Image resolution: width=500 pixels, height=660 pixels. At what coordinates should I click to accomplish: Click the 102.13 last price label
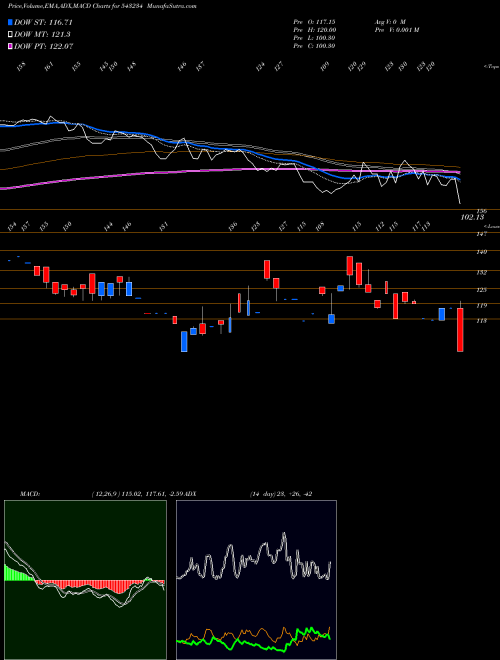click(x=472, y=217)
